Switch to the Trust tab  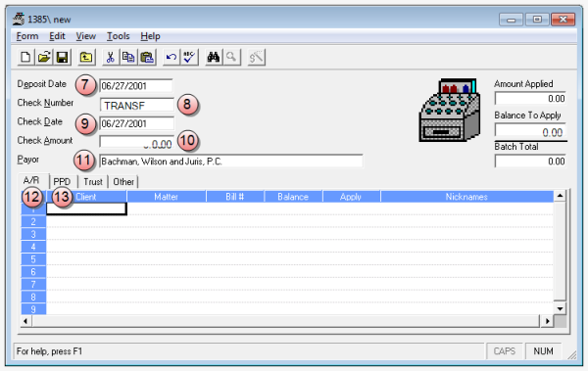pyautogui.click(x=93, y=182)
